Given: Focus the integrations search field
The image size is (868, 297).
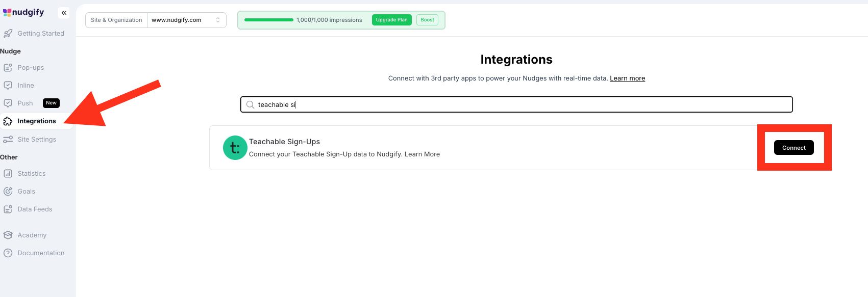Looking at the screenshot, I should pos(516,104).
